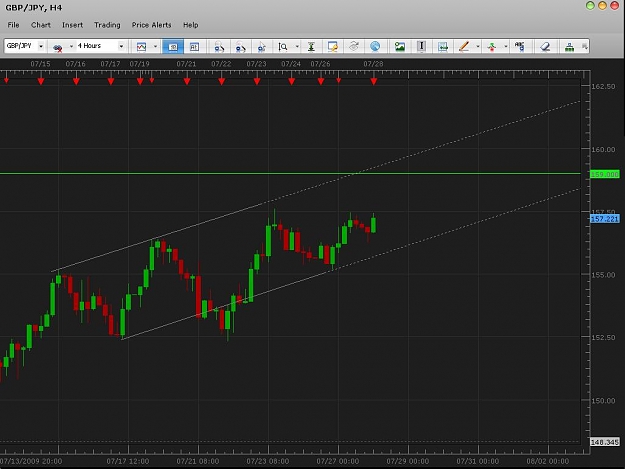This screenshot has height=469, width=625.
Task: Click the red marker under 07/28
Action: [373, 81]
